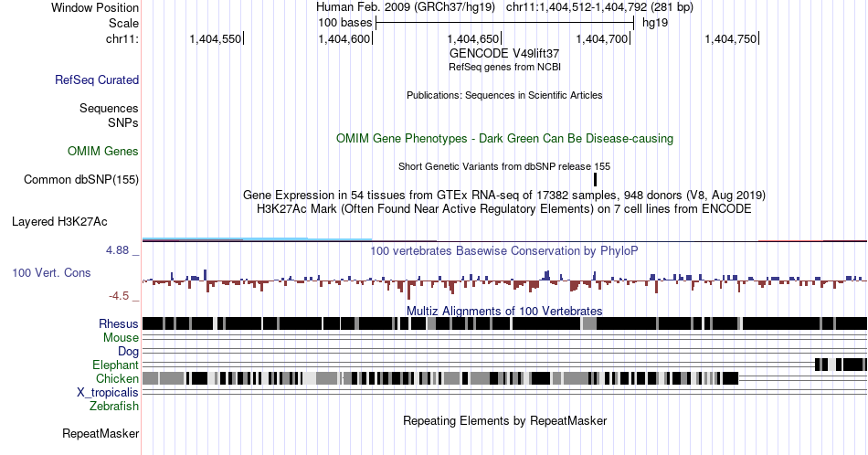The width and height of the screenshot is (868, 455).
Task: Select the Elephant species label
Action: [115, 365]
